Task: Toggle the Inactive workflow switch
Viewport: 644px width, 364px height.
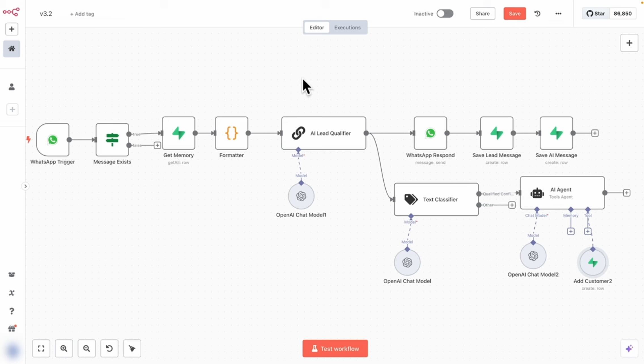Action: [445, 14]
